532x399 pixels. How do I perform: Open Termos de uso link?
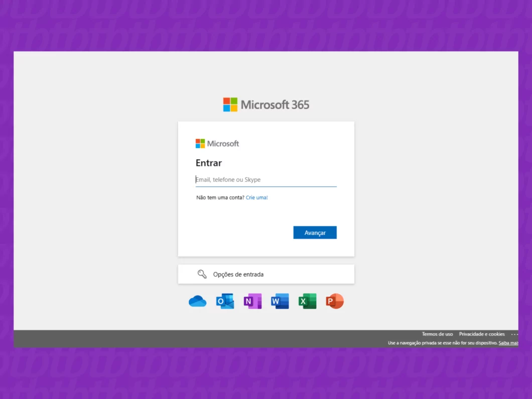(x=437, y=334)
